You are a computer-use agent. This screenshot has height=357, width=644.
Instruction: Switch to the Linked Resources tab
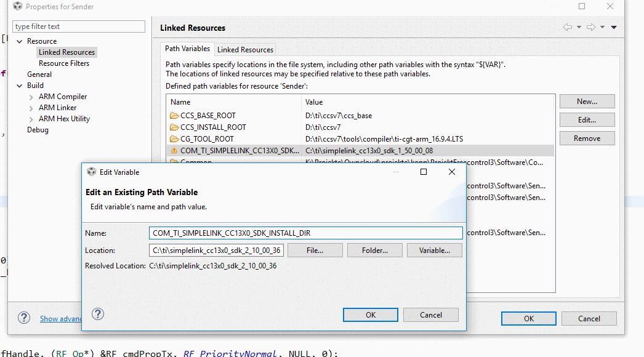(245, 49)
